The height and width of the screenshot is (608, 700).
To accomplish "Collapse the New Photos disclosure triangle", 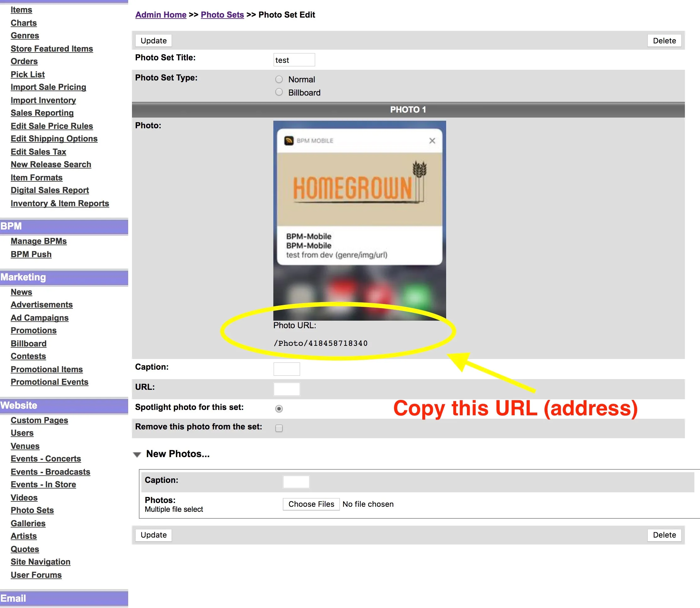I will coord(137,455).
